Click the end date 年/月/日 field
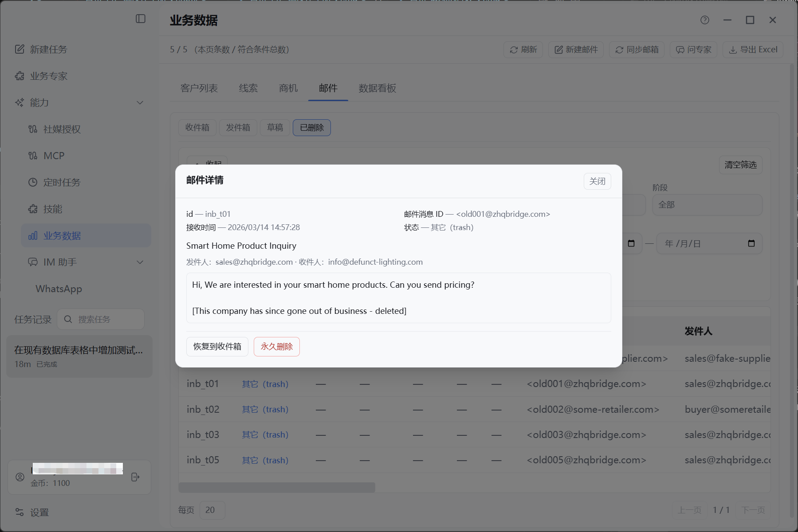Image resolution: width=798 pixels, height=532 pixels. tap(709, 243)
